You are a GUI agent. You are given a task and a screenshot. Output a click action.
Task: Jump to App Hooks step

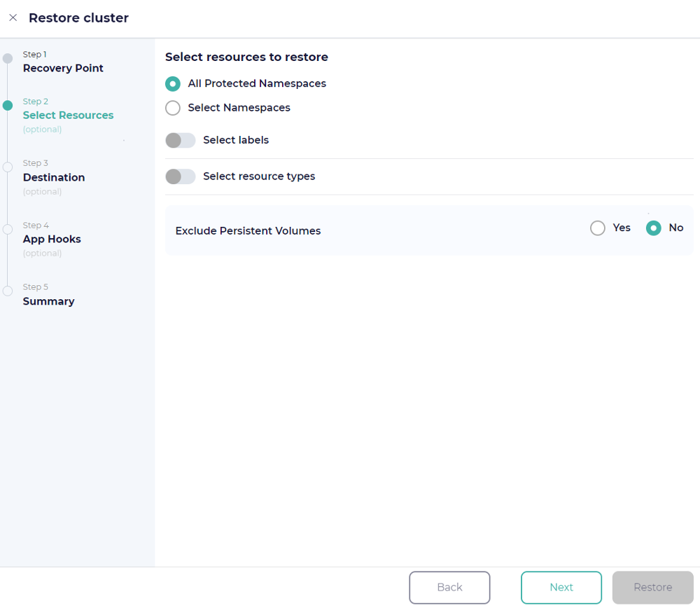pos(52,239)
